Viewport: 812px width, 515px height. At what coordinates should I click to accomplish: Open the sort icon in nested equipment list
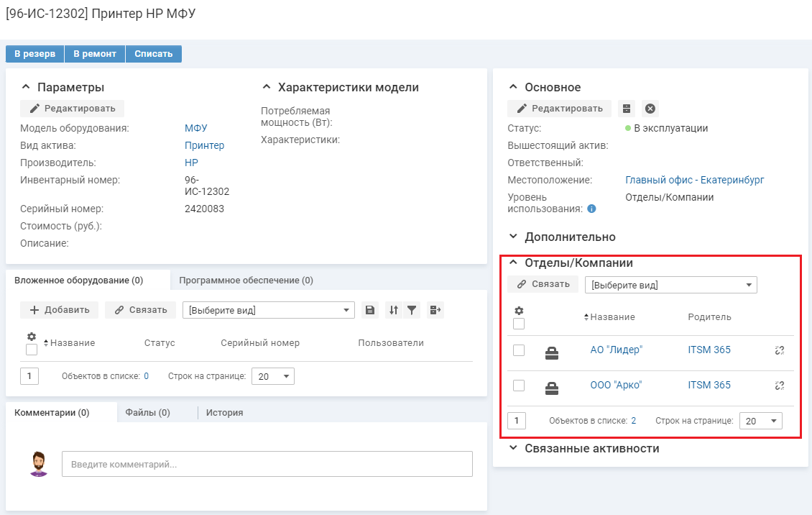pos(393,310)
